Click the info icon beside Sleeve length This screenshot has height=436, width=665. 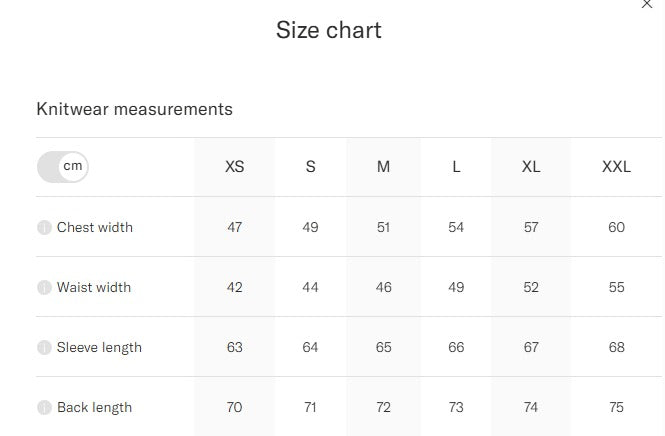44,347
